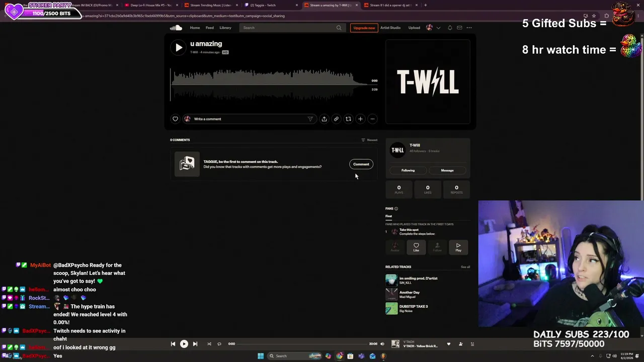This screenshot has width=644, height=362.
Task: Open the messages envelope icon
Action: coord(459,28)
